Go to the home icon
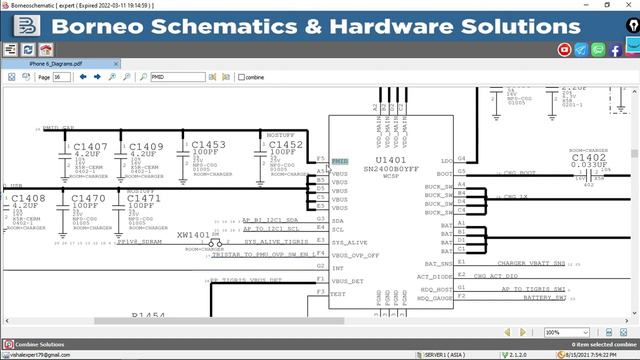 [x=46, y=50]
